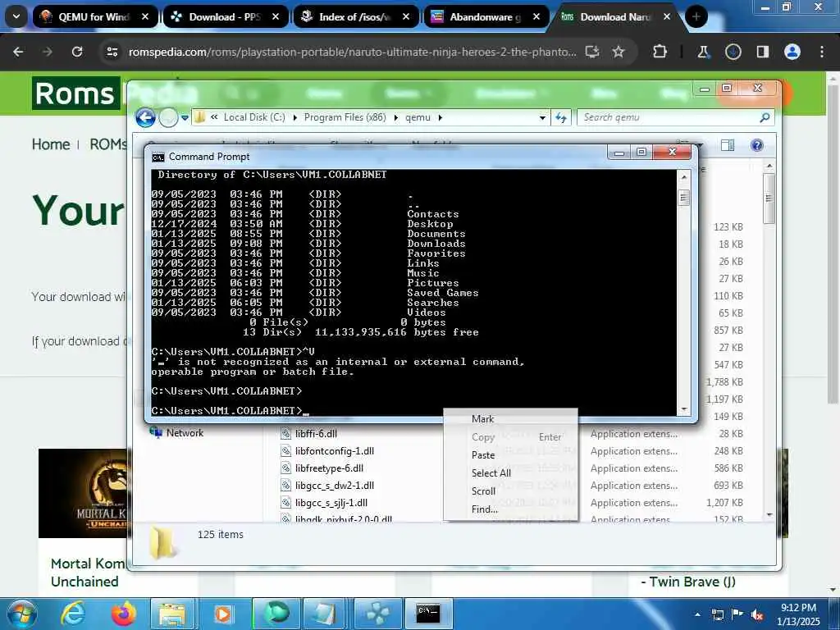
Task: Select Paste in the context menu
Action: click(x=483, y=454)
